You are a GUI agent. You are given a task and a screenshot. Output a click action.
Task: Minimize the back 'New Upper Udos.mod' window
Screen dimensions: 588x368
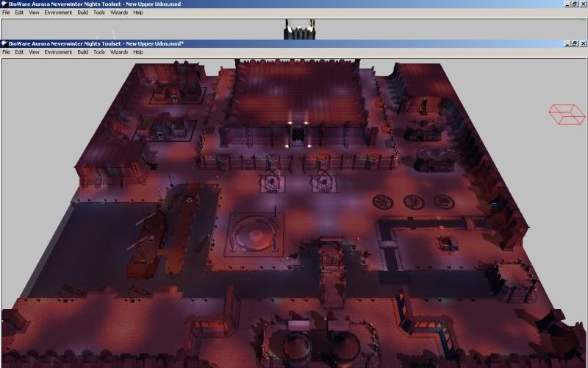(567, 4)
